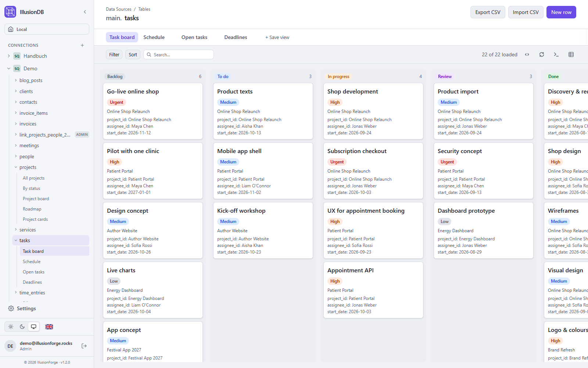
Task: Open the Dashboard prototype card
Action: [484, 230]
